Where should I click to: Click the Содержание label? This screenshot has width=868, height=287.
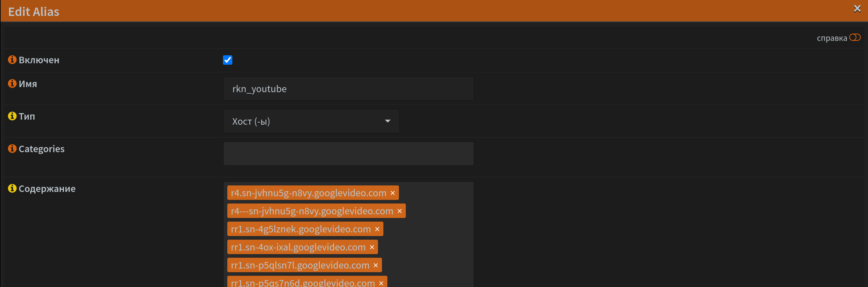pos(47,189)
